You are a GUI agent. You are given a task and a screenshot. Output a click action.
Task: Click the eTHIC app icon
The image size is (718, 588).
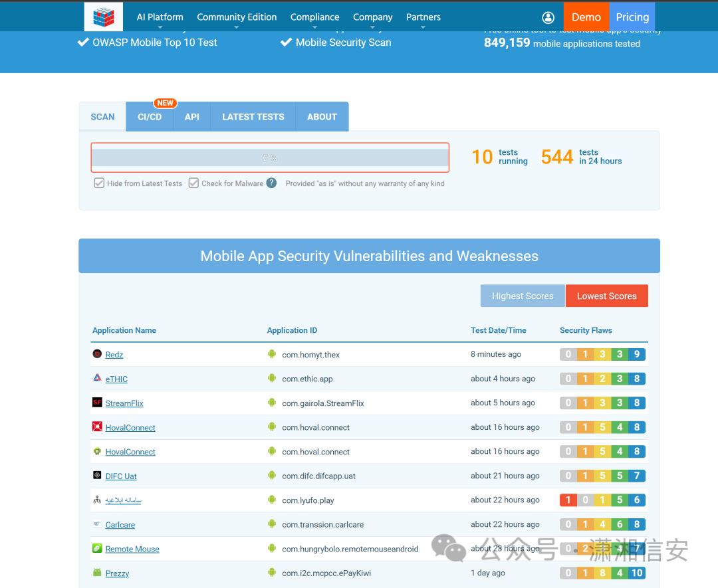[97, 378]
